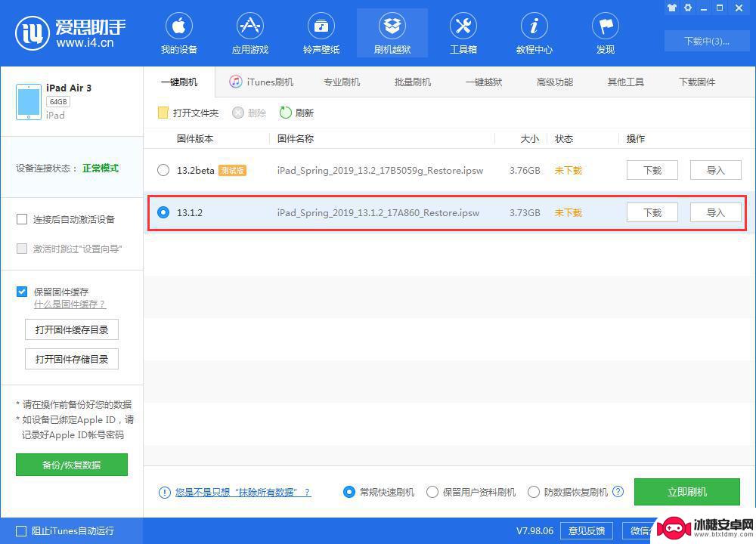Select 防数据恢复刷机 radio option
The height and width of the screenshot is (544, 756).
(534, 492)
